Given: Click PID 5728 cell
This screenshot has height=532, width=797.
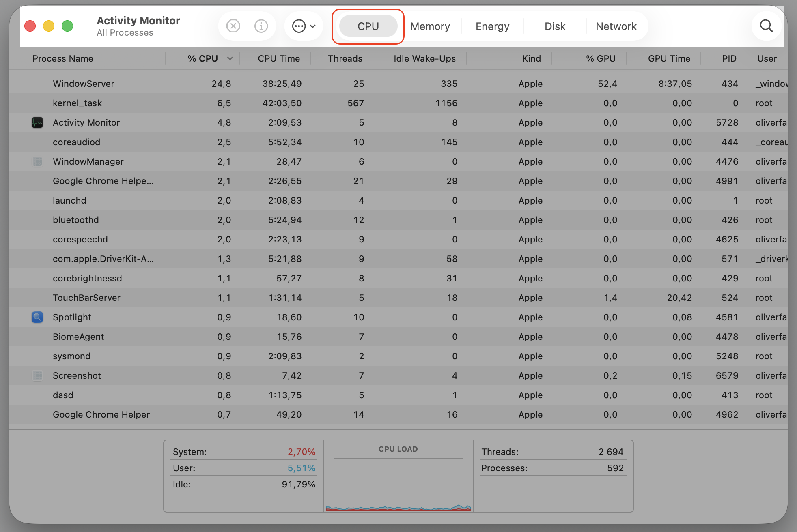Looking at the screenshot, I should (x=727, y=122).
